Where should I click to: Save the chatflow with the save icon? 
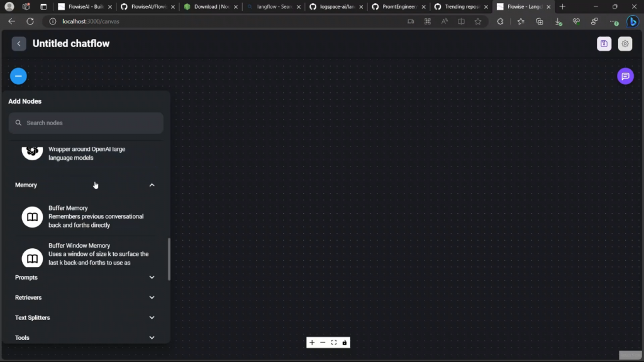point(604,43)
